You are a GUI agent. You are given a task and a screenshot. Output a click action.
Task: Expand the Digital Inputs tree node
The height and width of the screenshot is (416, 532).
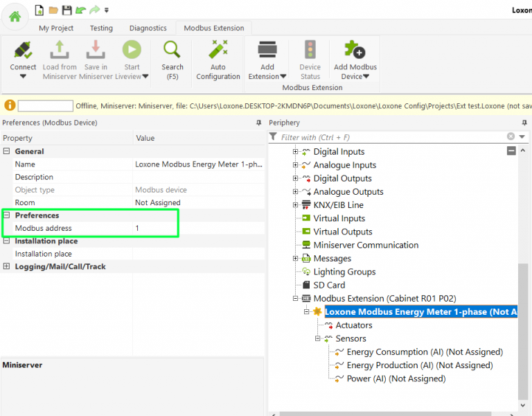(x=296, y=152)
